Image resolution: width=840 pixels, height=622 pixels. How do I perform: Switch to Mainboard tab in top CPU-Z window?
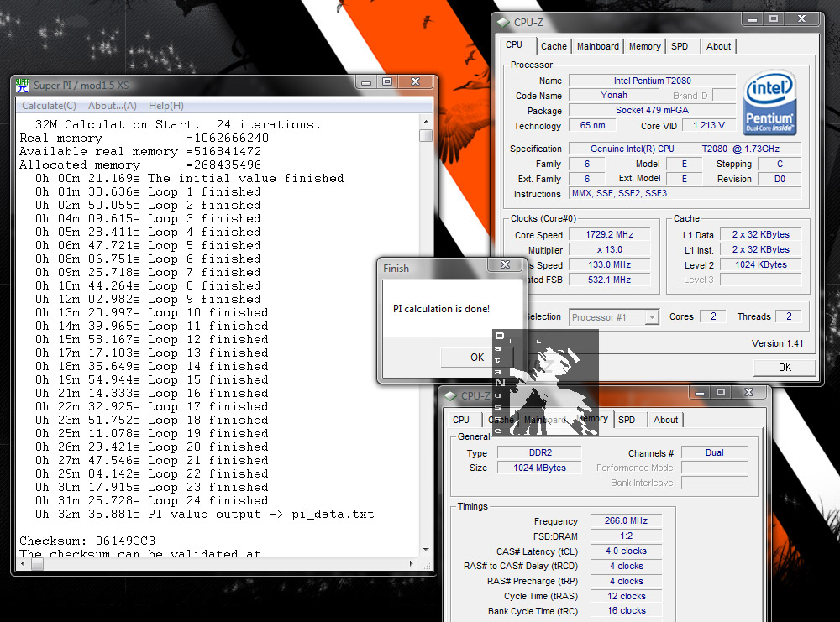pyautogui.click(x=598, y=46)
